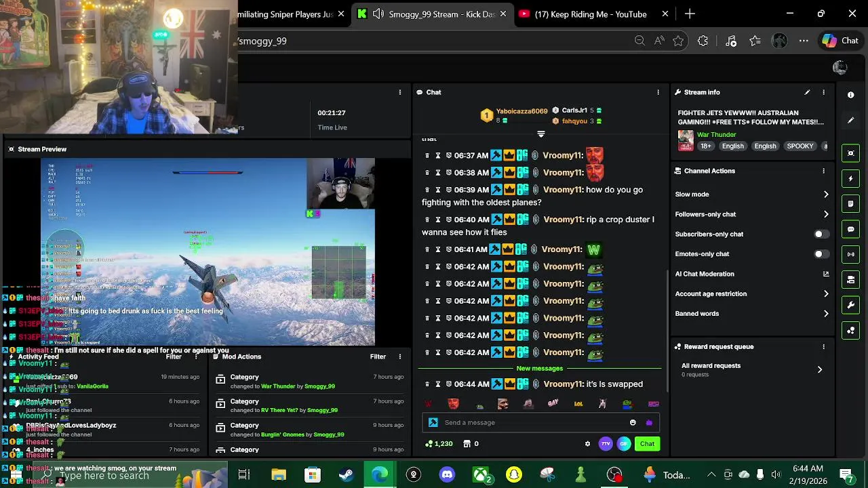Open the Mod Actions panel options menu

pyautogui.click(x=399, y=357)
